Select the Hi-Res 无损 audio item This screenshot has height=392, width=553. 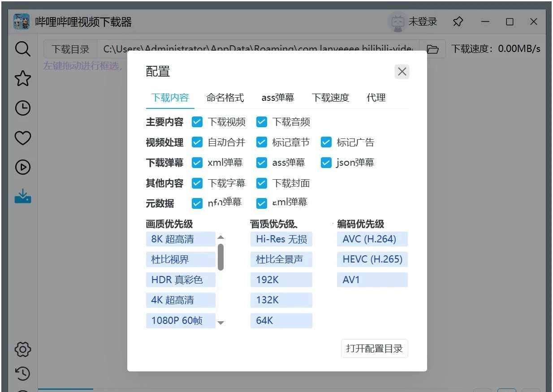281,239
